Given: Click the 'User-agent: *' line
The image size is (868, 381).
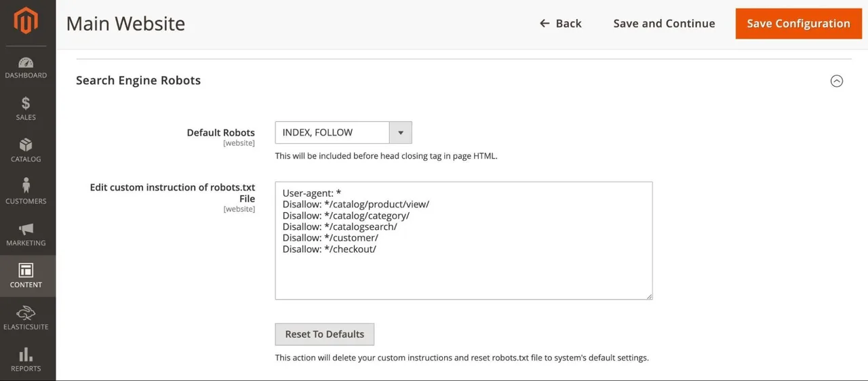Looking at the screenshot, I should click(x=312, y=193).
